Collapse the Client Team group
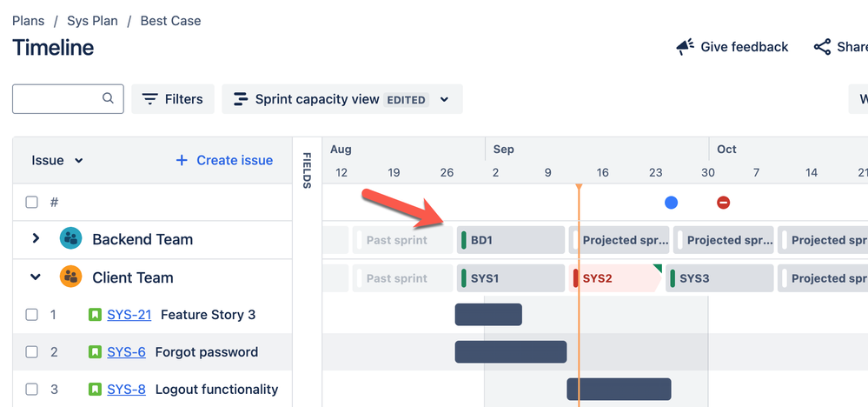The width and height of the screenshot is (868, 407). coord(36,277)
